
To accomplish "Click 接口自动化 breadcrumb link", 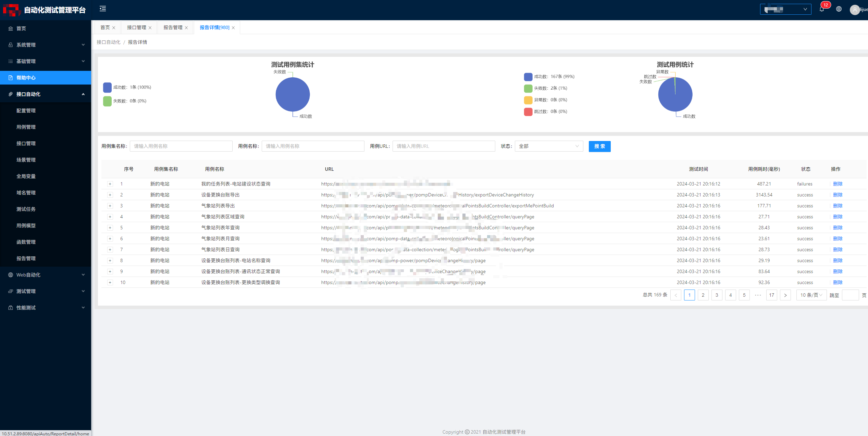I will (109, 42).
